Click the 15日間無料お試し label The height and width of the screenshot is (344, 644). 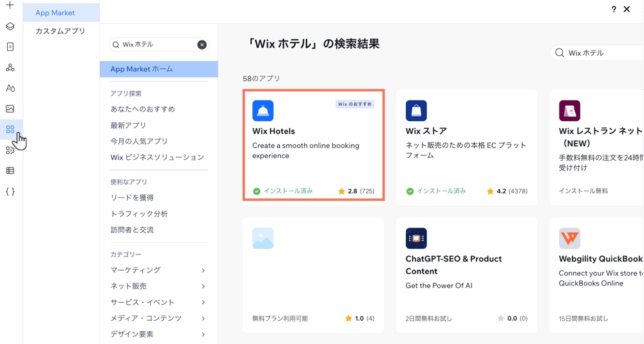click(583, 318)
